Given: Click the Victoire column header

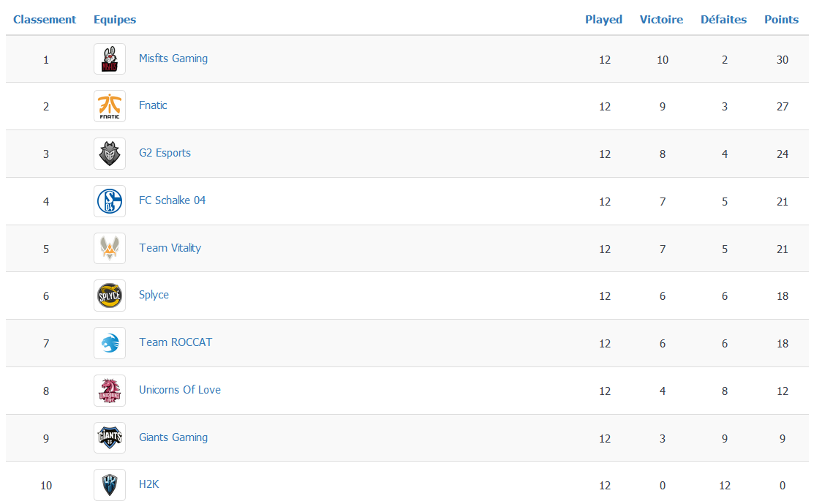Looking at the screenshot, I should point(661,20).
